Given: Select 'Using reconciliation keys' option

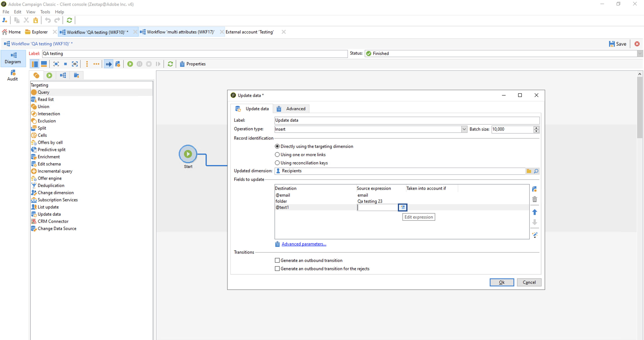Looking at the screenshot, I should coord(277,163).
